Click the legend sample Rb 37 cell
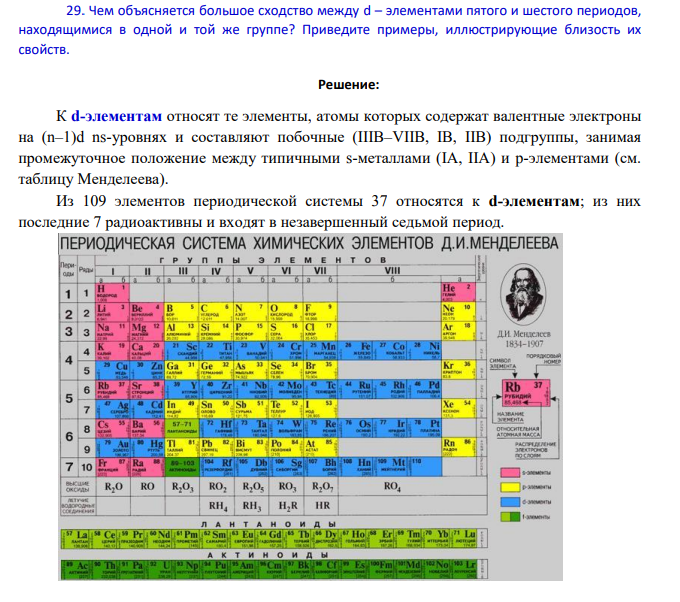The width and height of the screenshot is (680, 602). coord(526,393)
